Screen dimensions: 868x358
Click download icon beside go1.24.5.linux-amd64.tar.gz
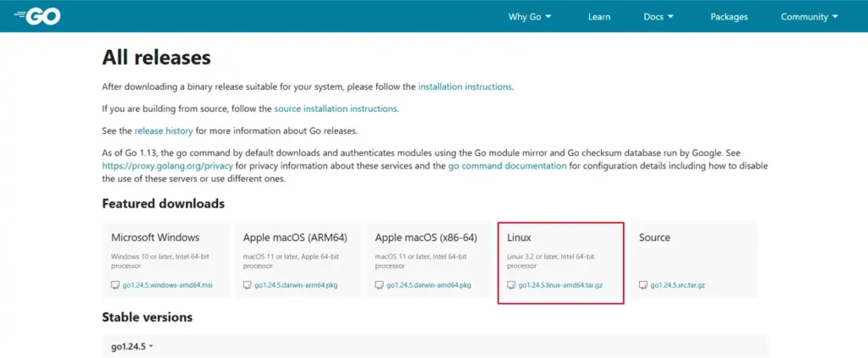(x=511, y=285)
